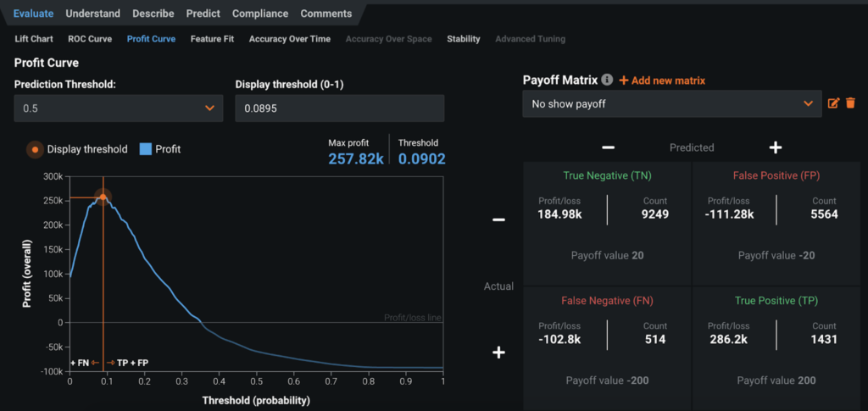The width and height of the screenshot is (868, 411).
Task: Click the TN count 9249
Action: click(655, 214)
